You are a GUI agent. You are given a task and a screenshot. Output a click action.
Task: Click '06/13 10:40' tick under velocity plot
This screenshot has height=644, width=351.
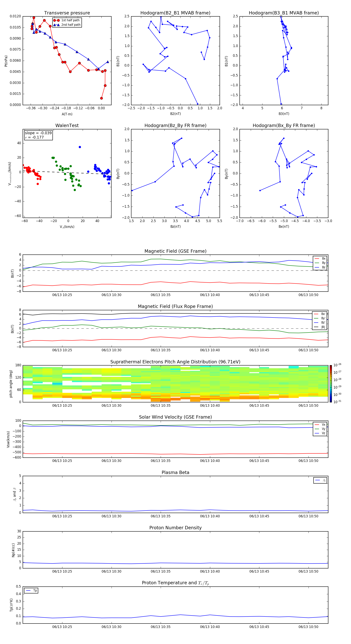tap(210, 461)
